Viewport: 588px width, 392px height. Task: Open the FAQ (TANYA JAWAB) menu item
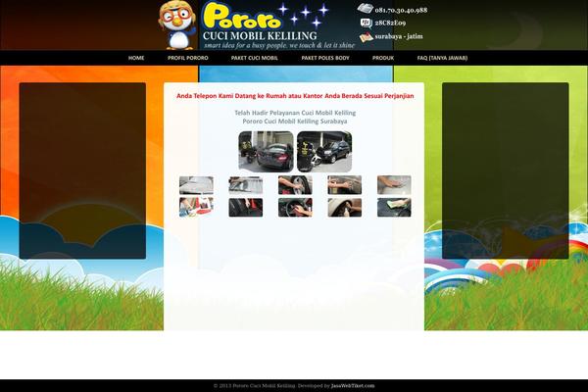point(442,58)
